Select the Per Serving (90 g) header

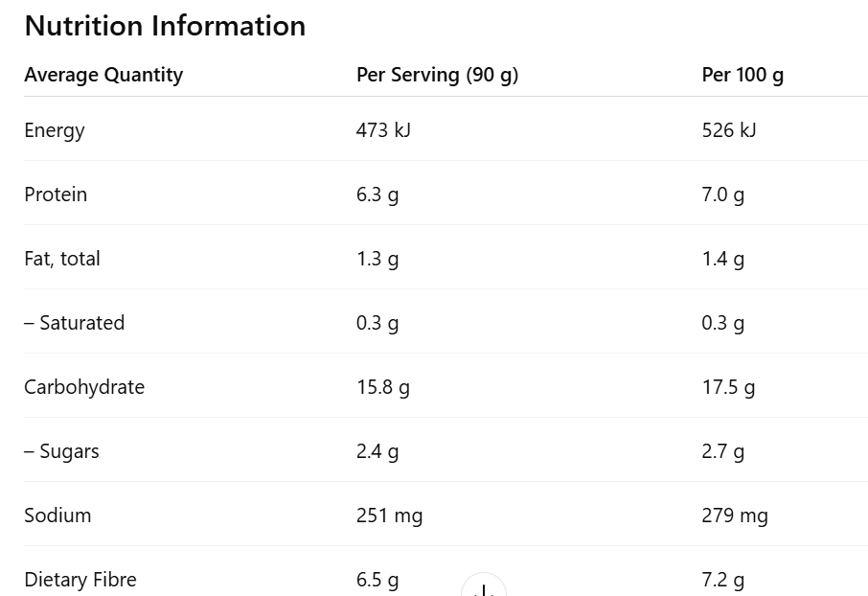coord(437,75)
